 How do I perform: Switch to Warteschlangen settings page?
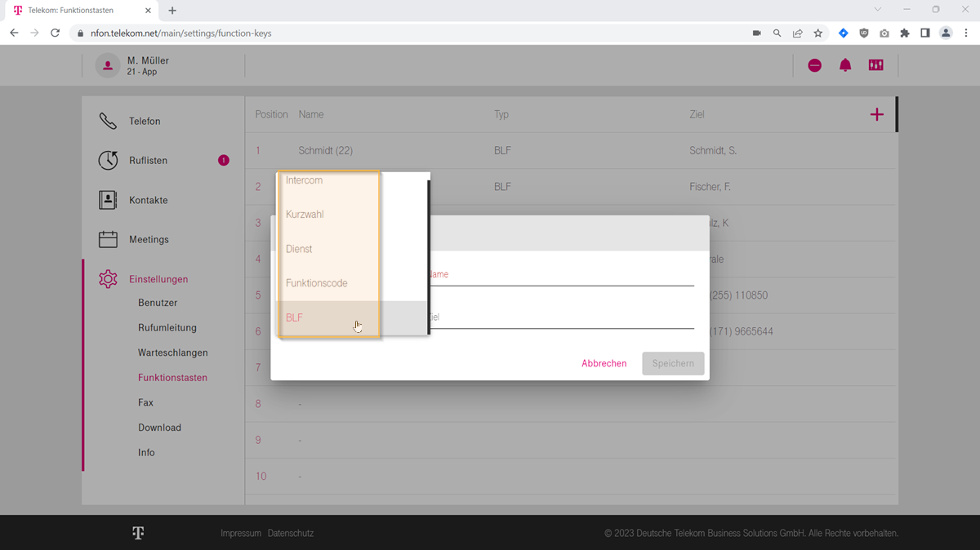click(x=173, y=353)
